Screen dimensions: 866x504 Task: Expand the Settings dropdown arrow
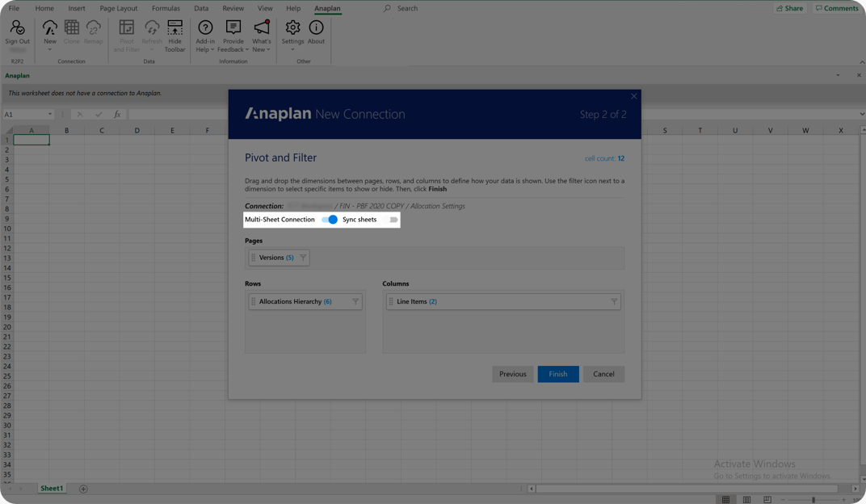pos(292,50)
